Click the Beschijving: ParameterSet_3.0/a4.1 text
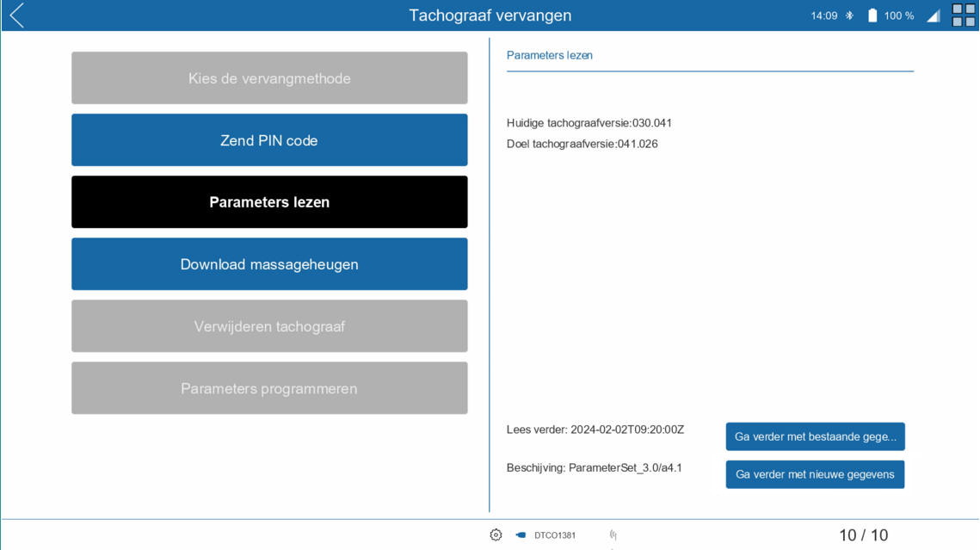 tap(594, 467)
